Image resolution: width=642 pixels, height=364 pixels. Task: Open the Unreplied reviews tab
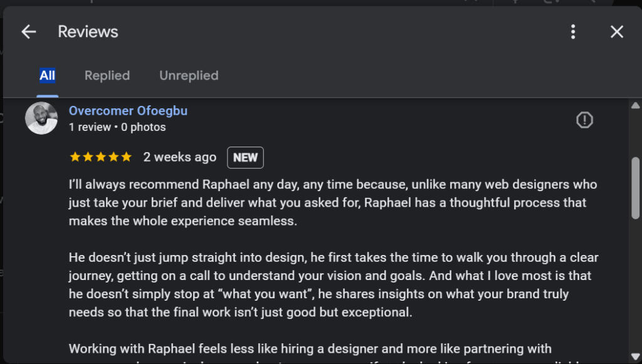189,75
